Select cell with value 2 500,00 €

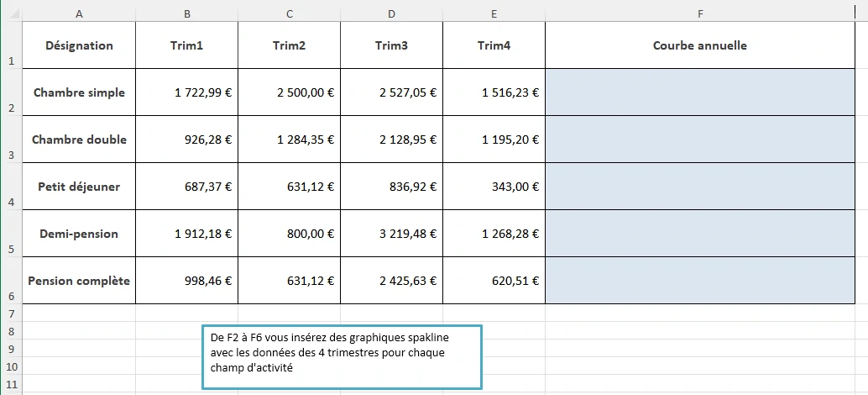tap(289, 92)
